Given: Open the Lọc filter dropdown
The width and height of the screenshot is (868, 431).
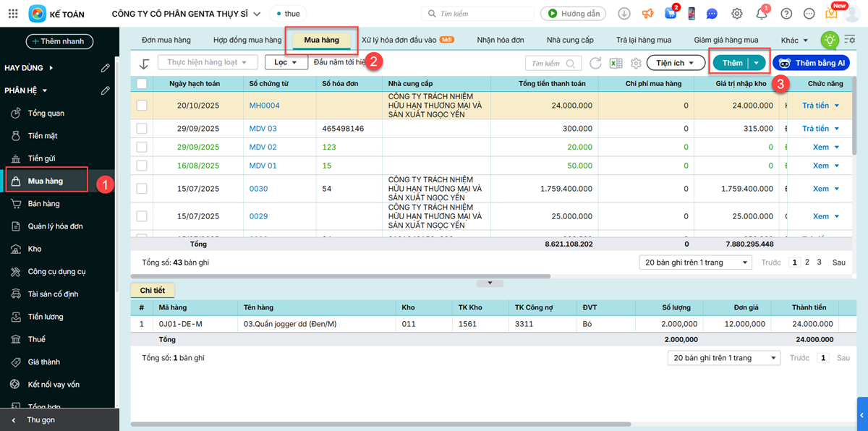Looking at the screenshot, I should tap(286, 63).
